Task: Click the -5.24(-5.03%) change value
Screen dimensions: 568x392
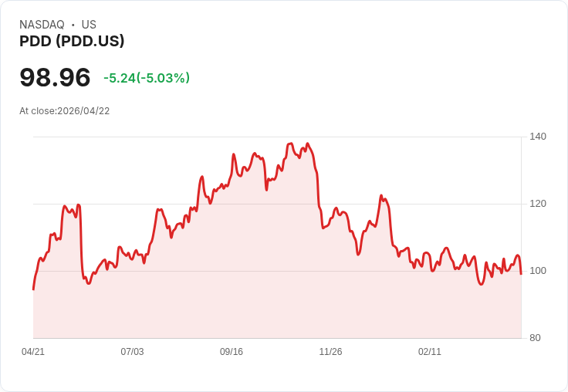Action: coord(147,78)
